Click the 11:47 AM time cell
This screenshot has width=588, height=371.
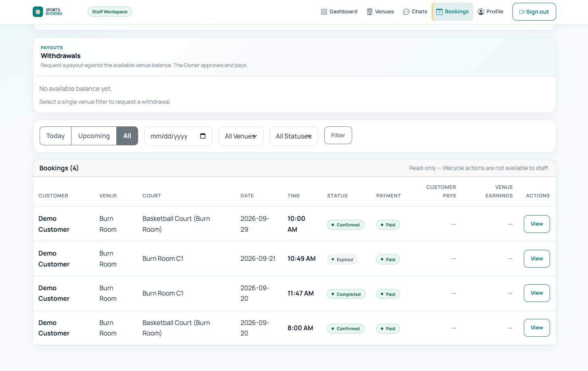coord(300,293)
